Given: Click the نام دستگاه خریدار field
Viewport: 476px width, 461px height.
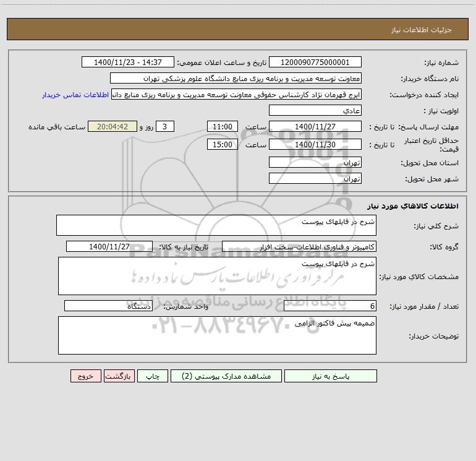Looking at the screenshot, I should click(236, 78).
